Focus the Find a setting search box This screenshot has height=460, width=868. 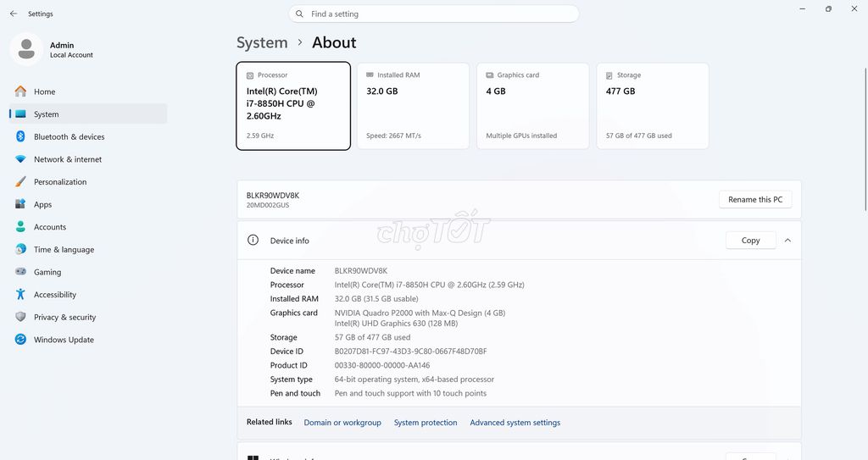click(x=433, y=14)
